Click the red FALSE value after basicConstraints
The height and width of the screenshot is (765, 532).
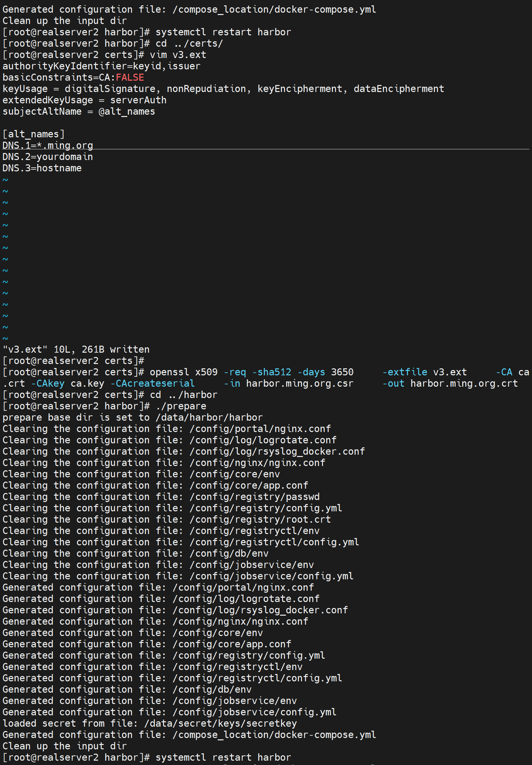coord(130,77)
